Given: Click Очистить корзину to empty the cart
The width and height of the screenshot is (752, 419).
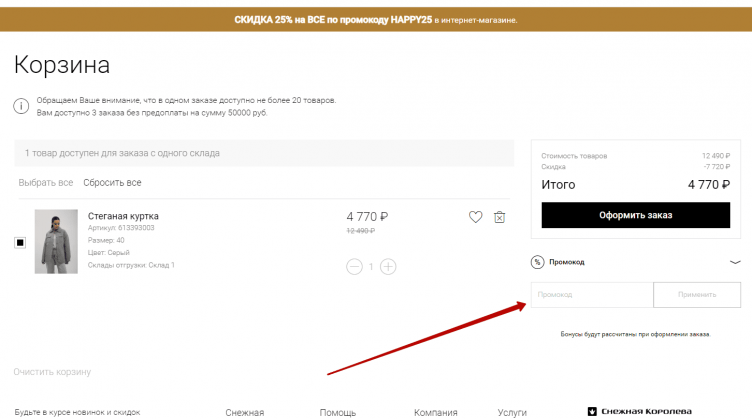Looking at the screenshot, I should (52, 372).
